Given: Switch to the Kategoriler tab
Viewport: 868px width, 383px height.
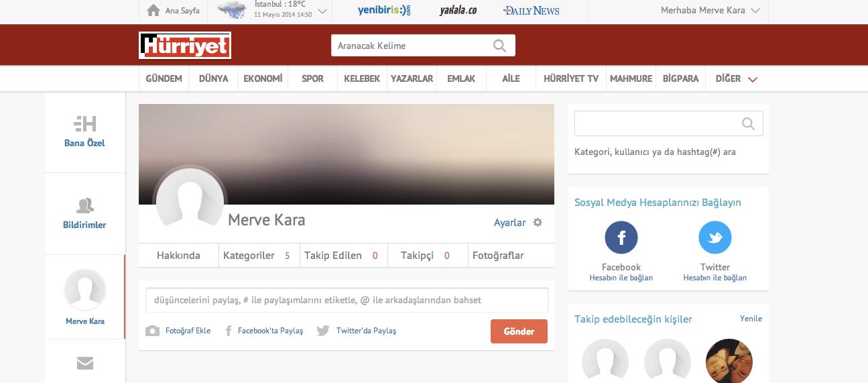Looking at the screenshot, I should click(x=259, y=256).
